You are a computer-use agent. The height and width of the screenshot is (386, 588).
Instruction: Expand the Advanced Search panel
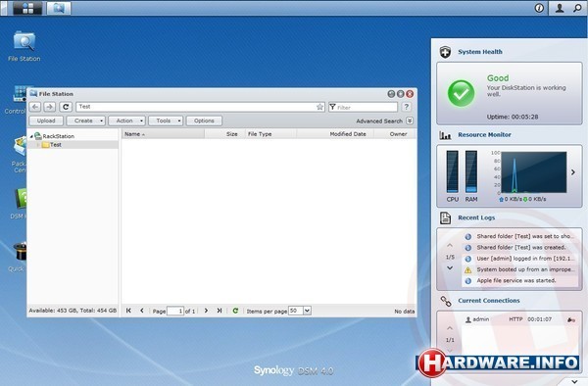410,121
